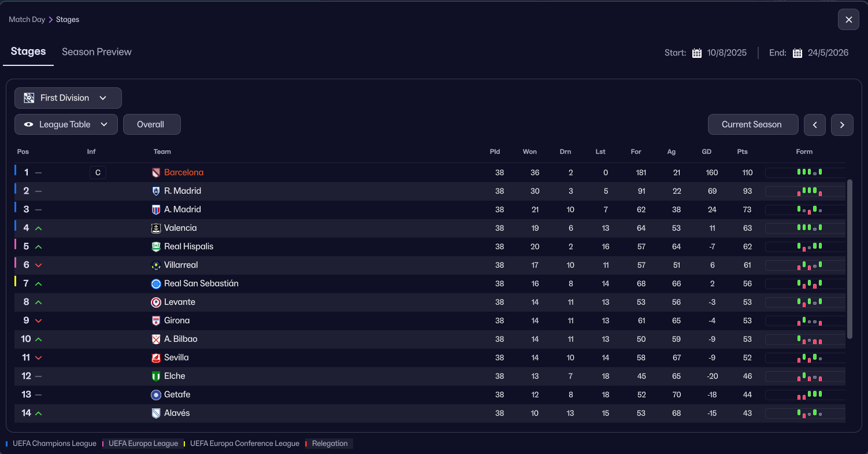Click the champions 'C' info badge
The image size is (868, 454).
[98, 172]
